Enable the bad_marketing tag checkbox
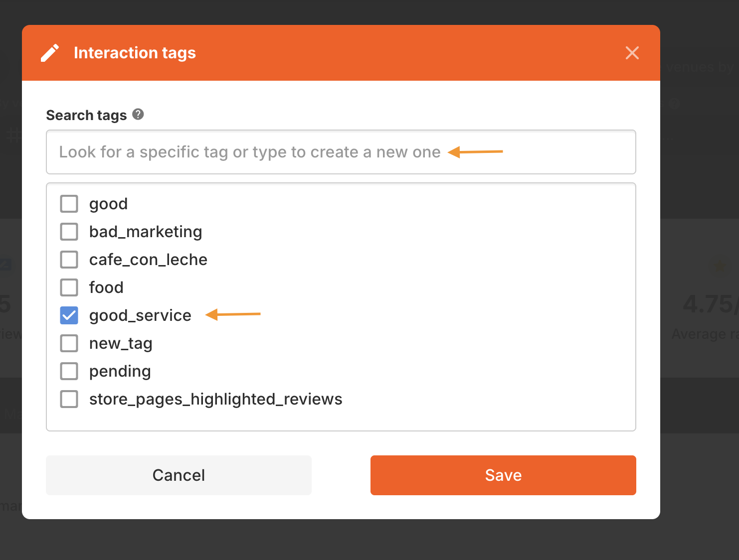This screenshot has height=560, width=739. click(x=69, y=232)
